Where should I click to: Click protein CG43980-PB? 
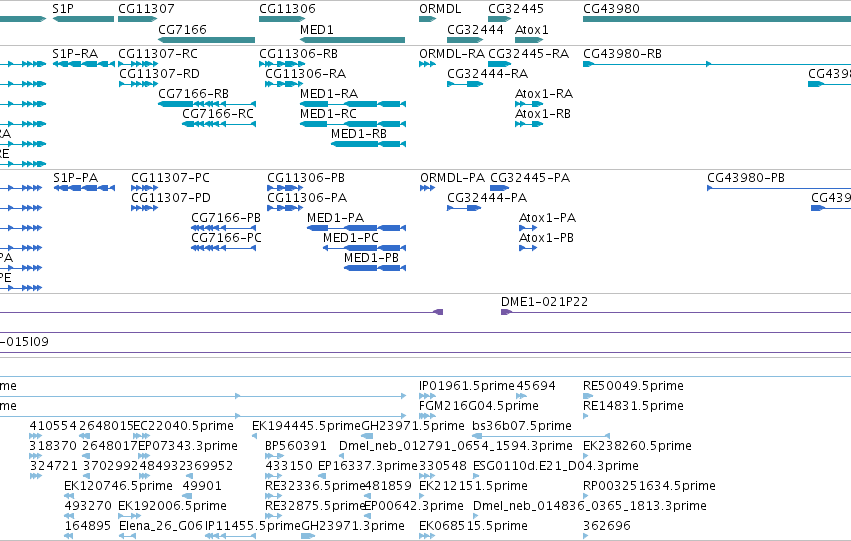pos(779,188)
